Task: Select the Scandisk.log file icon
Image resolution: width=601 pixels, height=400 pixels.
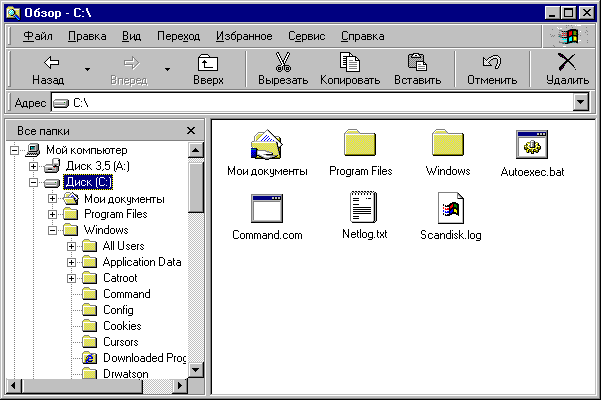Action: [451, 208]
